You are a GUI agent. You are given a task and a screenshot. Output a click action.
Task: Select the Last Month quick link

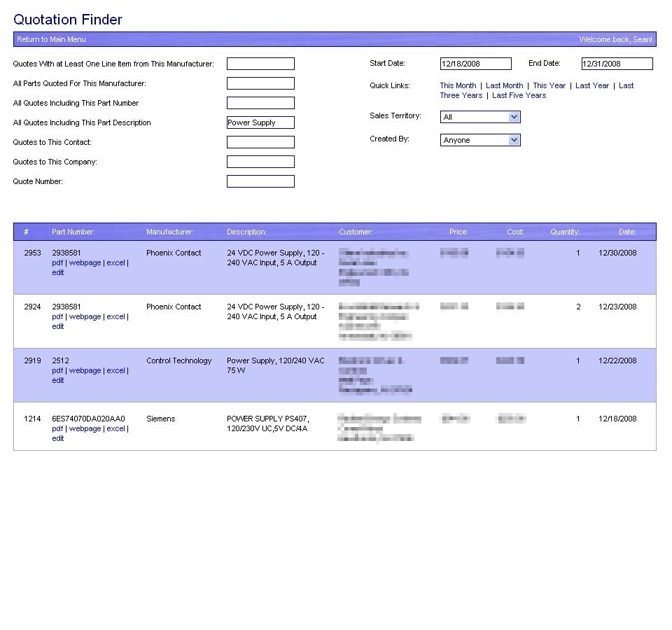click(x=505, y=85)
